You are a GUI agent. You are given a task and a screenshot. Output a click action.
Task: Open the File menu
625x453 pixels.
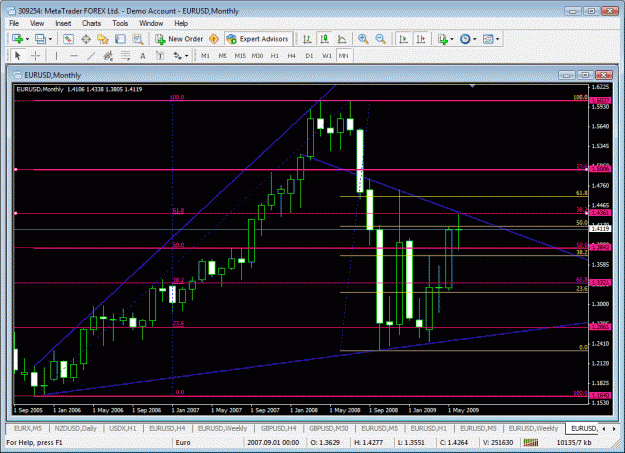(x=14, y=24)
